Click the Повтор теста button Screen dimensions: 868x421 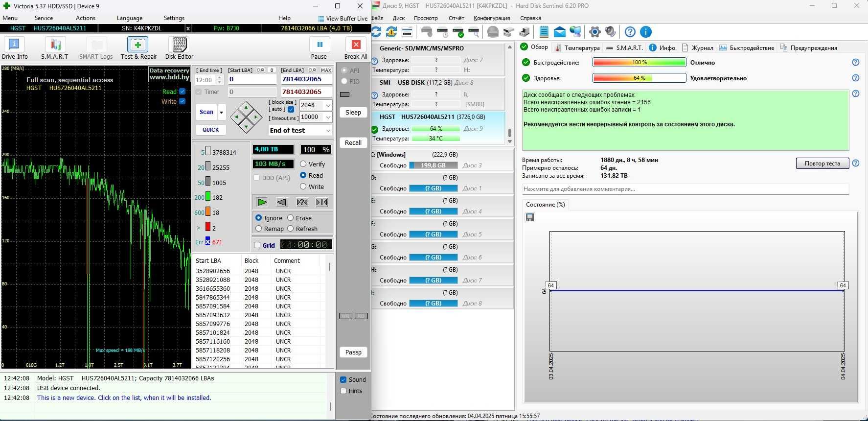tap(822, 164)
